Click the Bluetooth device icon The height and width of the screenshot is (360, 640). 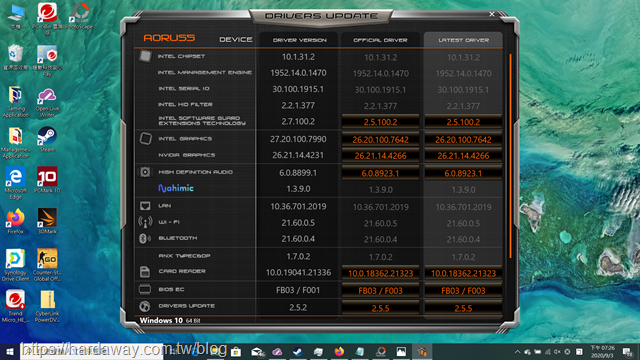(144, 238)
